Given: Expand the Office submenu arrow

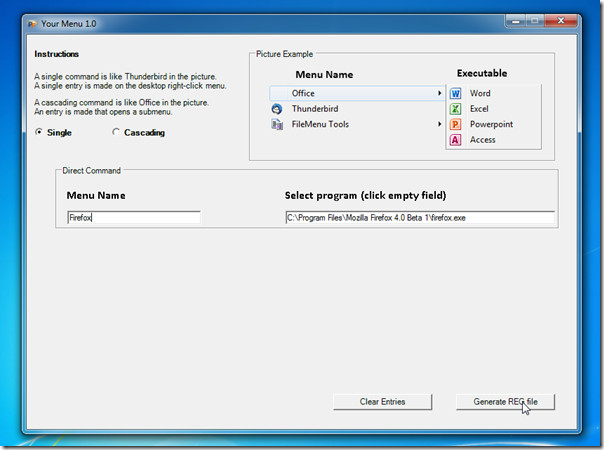Looking at the screenshot, I should pos(439,93).
